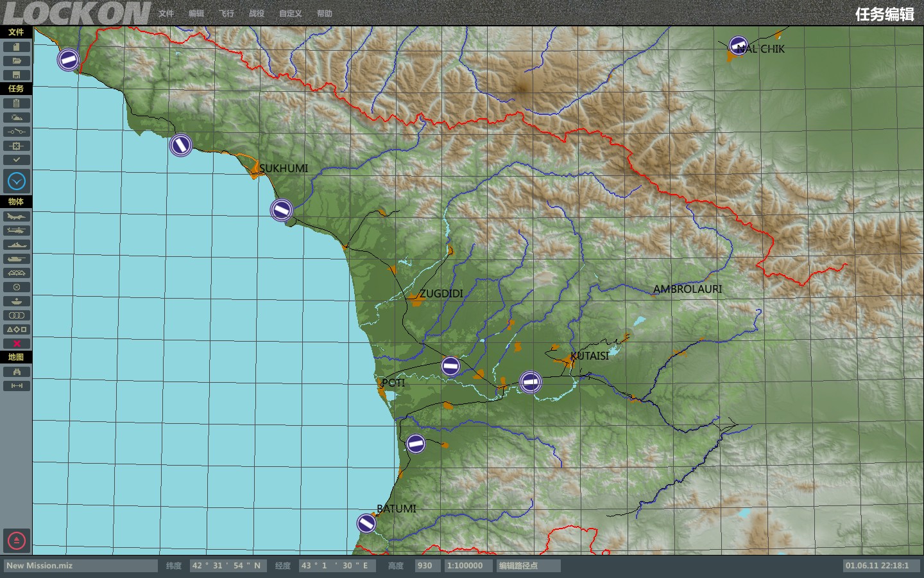Click the AMBROLAURI city label
Image resolution: width=924 pixels, height=578 pixels.
click(x=688, y=289)
